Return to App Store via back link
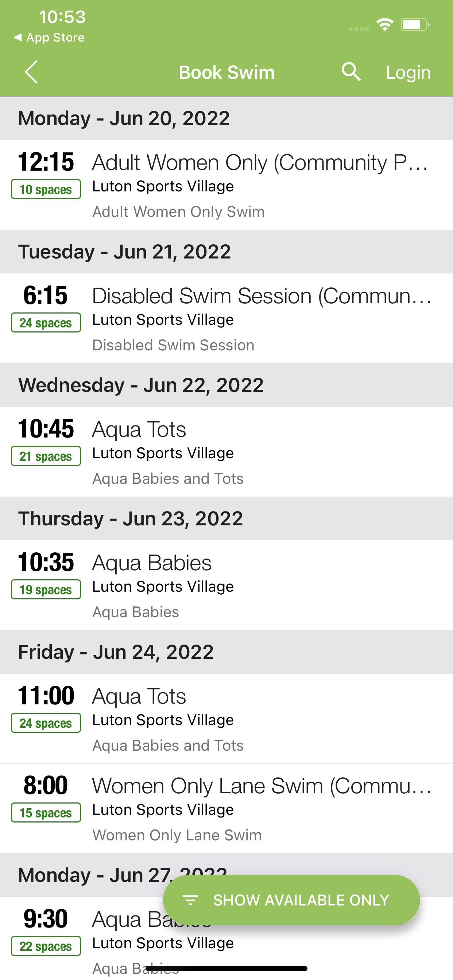The image size is (453, 980). (49, 37)
